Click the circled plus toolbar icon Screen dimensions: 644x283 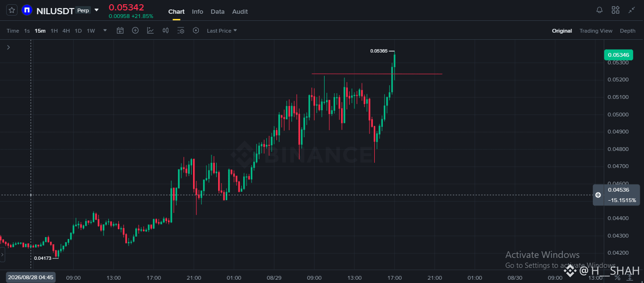coord(135,30)
